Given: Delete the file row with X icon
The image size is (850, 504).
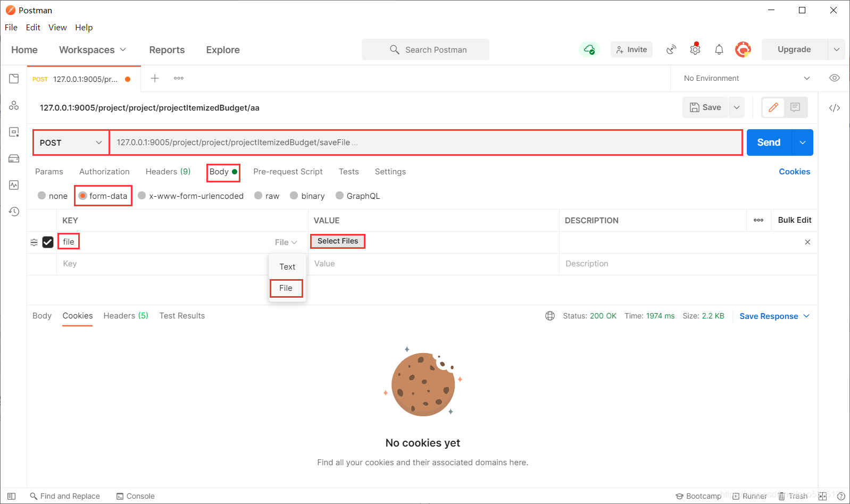Looking at the screenshot, I should point(807,242).
